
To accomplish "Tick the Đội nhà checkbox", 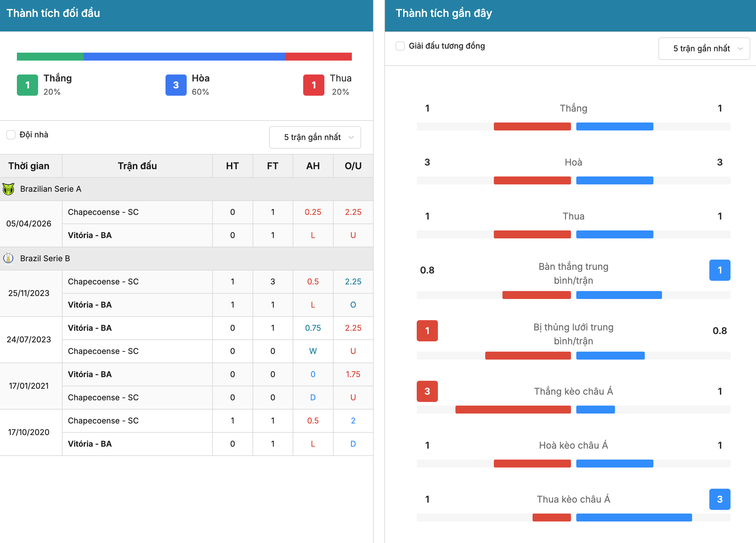I will pyautogui.click(x=11, y=135).
